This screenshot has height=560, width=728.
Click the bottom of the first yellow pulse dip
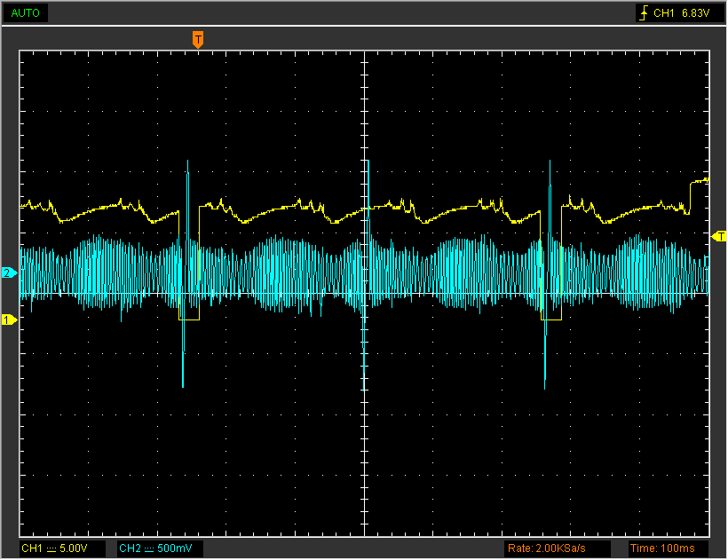click(x=190, y=319)
